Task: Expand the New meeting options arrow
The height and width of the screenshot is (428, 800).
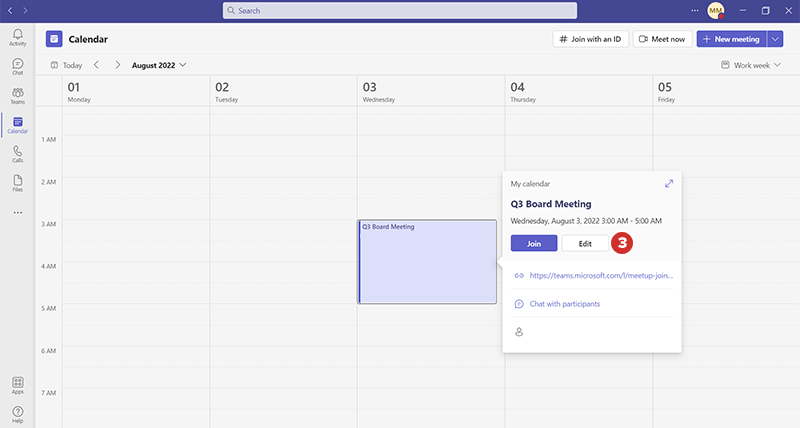Action: pyautogui.click(x=777, y=39)
